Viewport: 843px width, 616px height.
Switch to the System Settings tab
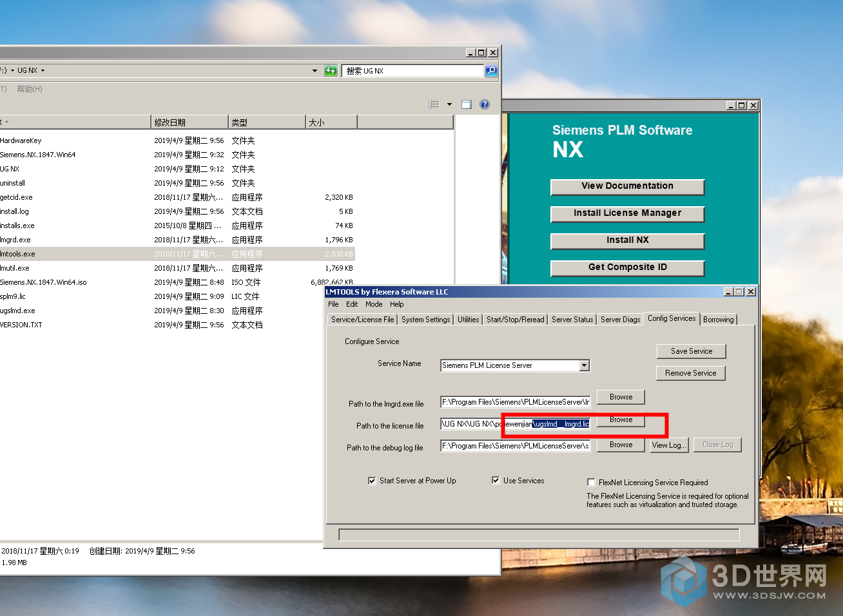(425, 320)
